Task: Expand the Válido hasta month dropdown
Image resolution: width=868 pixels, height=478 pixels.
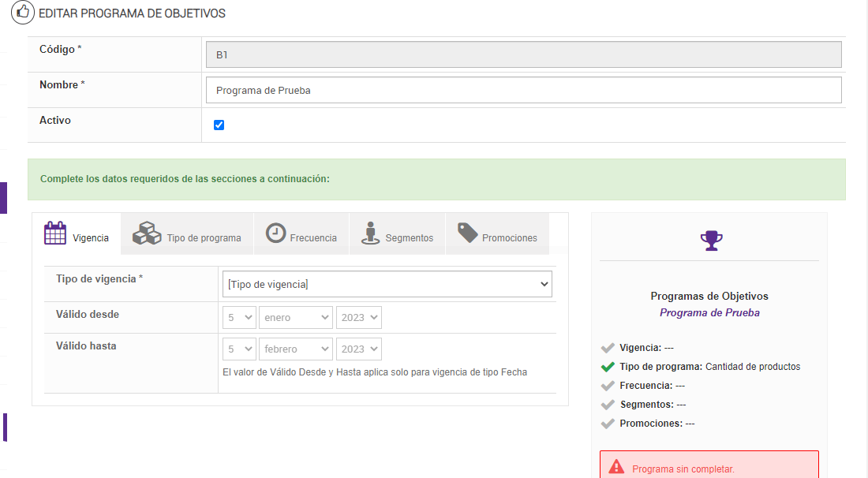Action: 295,349
